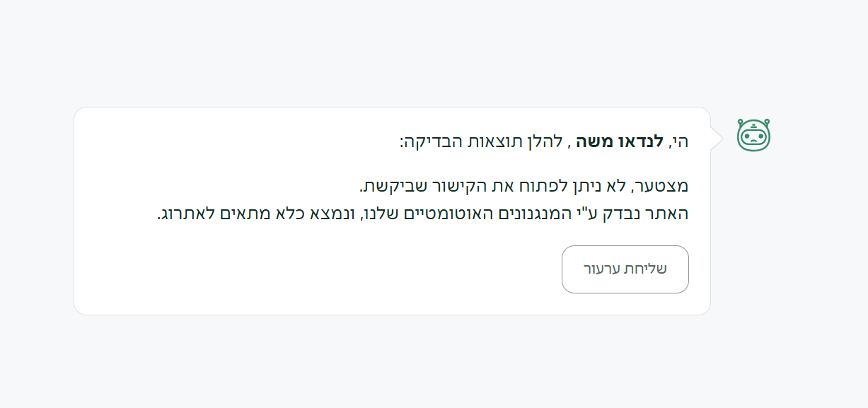This screenshot has height=408, width=868.
Task: Click the greeting word הי
Action: point(680,141)
